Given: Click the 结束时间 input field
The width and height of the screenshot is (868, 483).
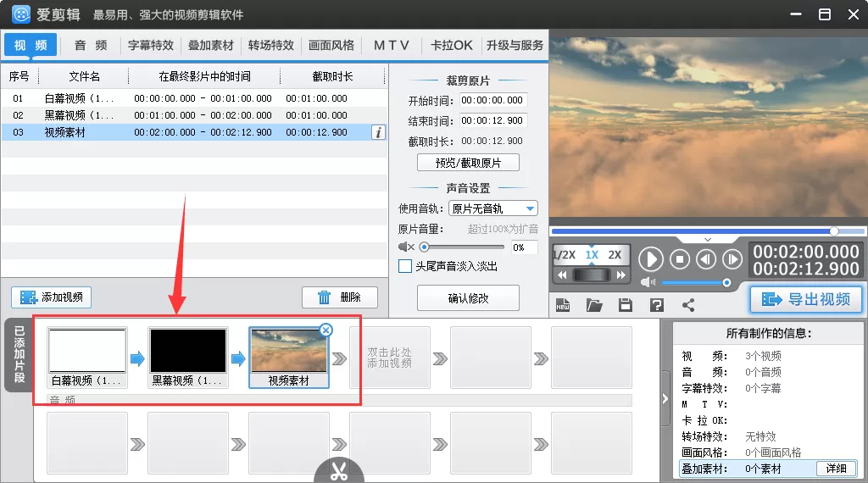Looking at the screenshot, I should 493,120.
